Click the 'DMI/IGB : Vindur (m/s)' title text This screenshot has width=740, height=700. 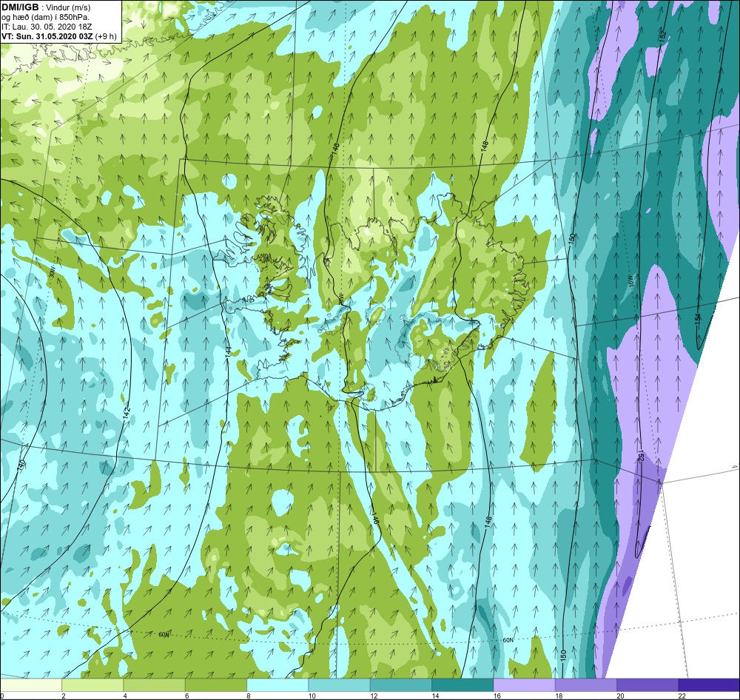[46, 7]
